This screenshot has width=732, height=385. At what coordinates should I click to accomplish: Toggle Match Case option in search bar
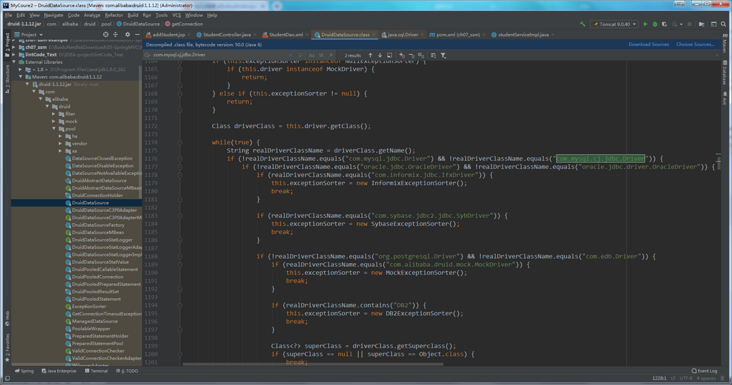(x=311, y=55)
